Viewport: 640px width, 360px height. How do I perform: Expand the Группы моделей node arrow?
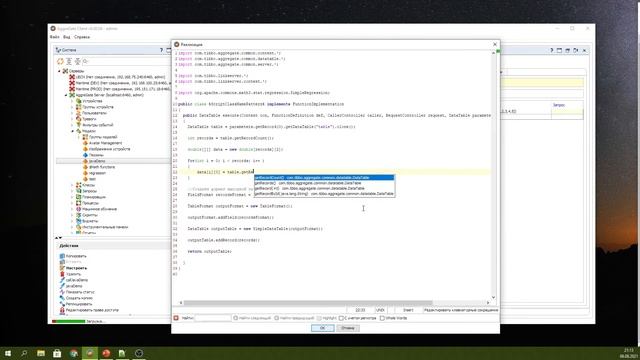[x=79, y=137]
